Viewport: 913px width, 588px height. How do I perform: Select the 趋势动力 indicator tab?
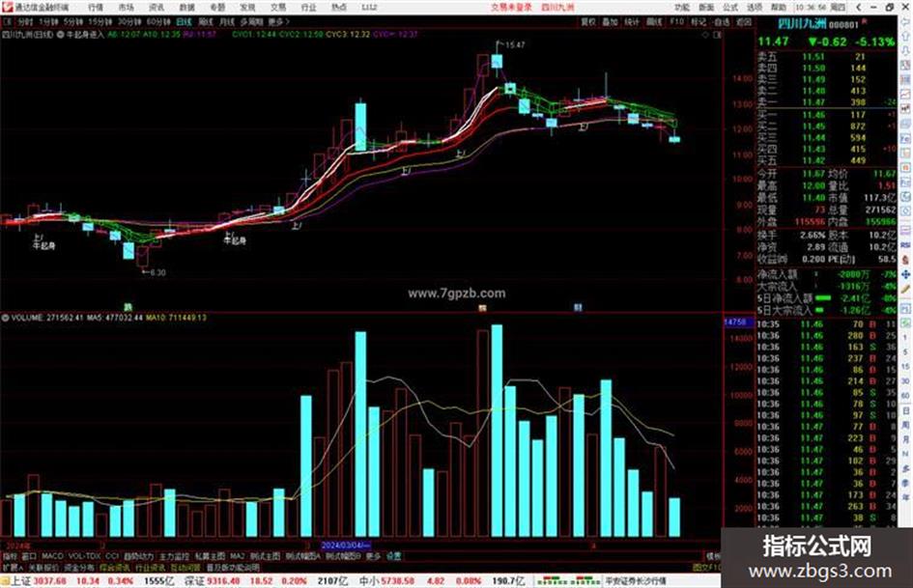click(x=138, y=556)
